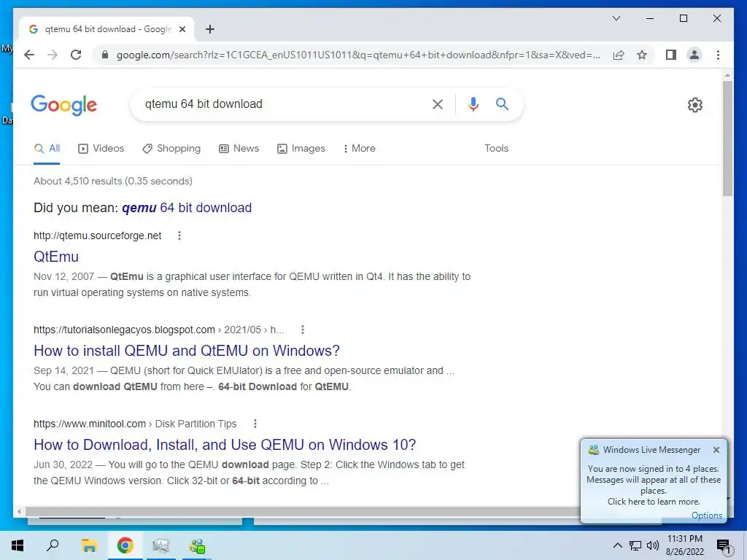747x560 pixels.
Task: Switch to Videos results
Action: 101,148
